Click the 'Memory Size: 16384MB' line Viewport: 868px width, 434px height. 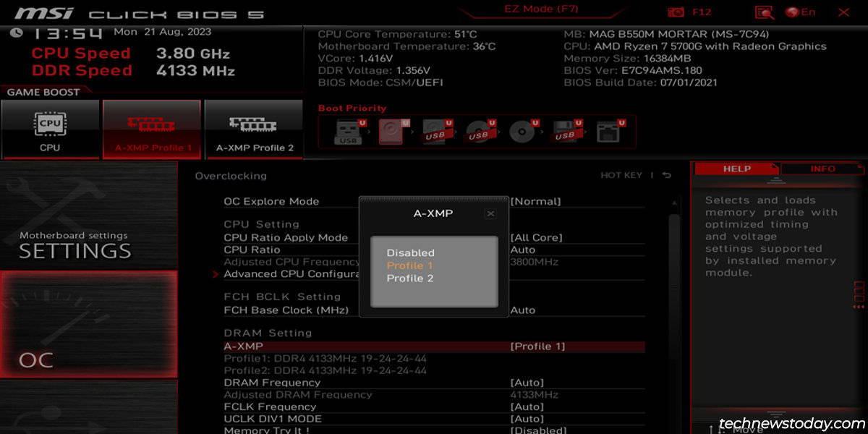(x=627, y=59)
